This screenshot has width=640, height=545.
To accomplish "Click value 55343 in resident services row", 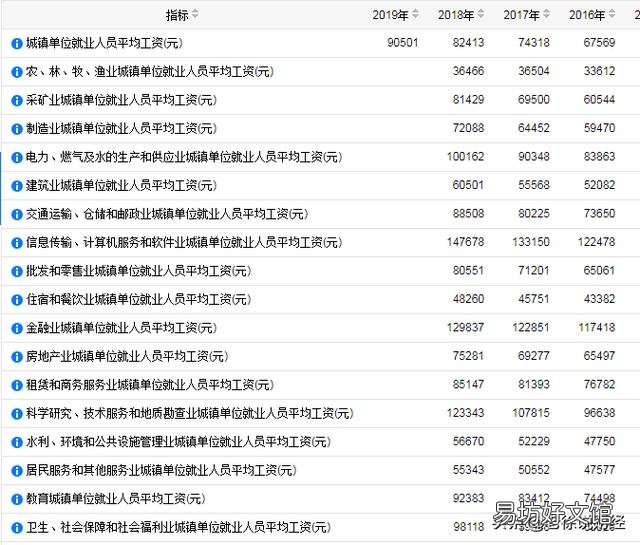I will (468, 470).
